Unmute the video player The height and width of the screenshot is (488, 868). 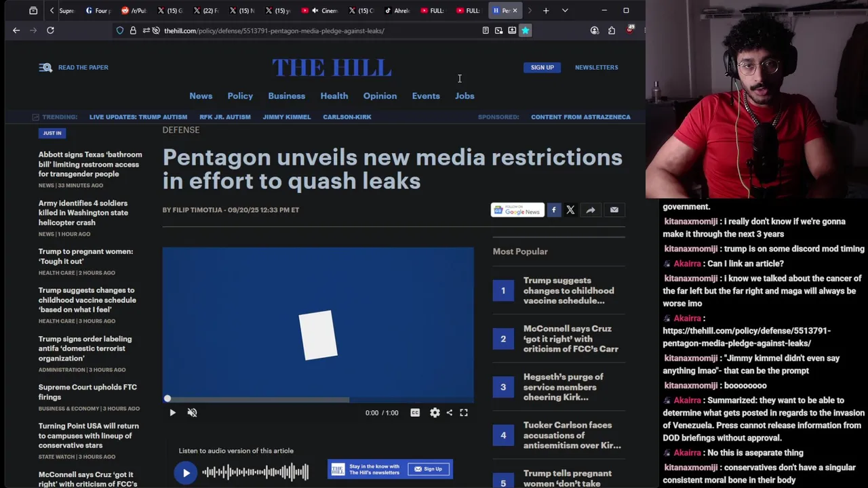[192, 412]
